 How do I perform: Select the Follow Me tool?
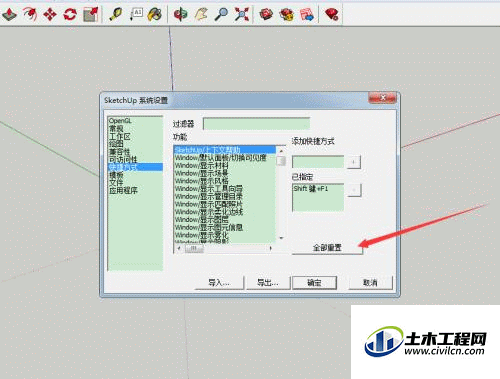tap(30, 14)
